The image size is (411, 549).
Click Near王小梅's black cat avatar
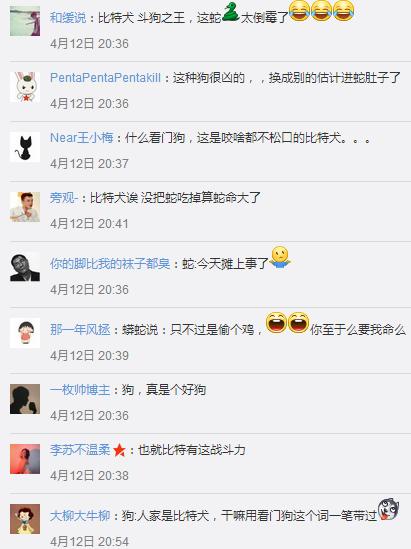(x=25, y=147)
